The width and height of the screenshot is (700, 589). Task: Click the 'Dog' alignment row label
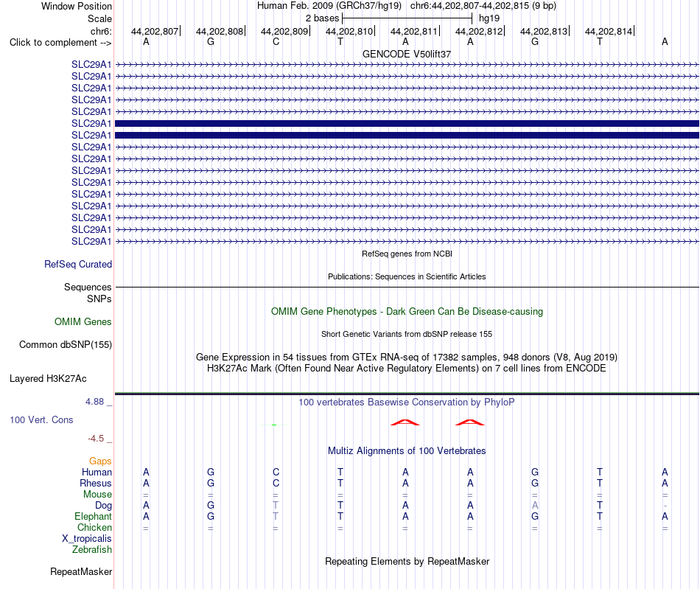103,506
